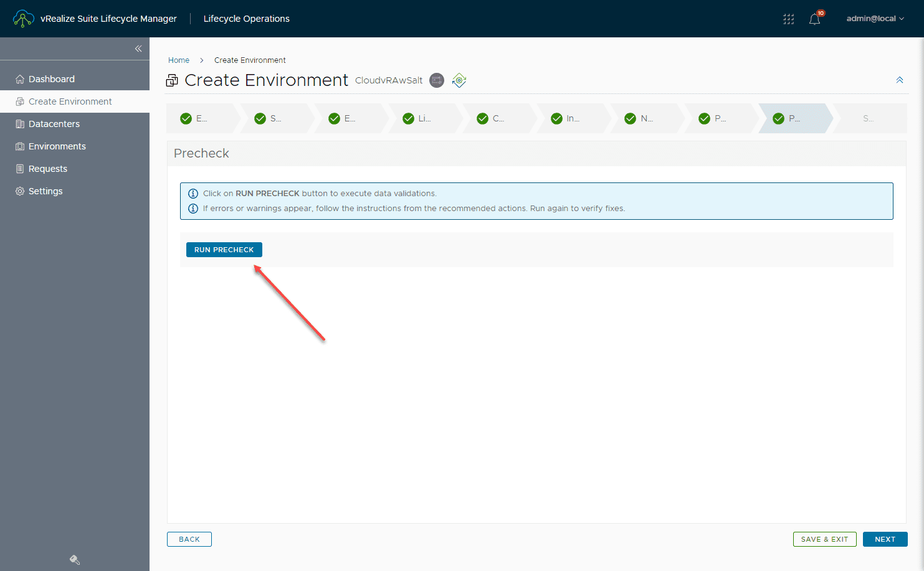Click the lifecycle sync gear icon beside CloudvRAwSalt
Viewport: 924px width, 571px height.
(x=459, y=80)
